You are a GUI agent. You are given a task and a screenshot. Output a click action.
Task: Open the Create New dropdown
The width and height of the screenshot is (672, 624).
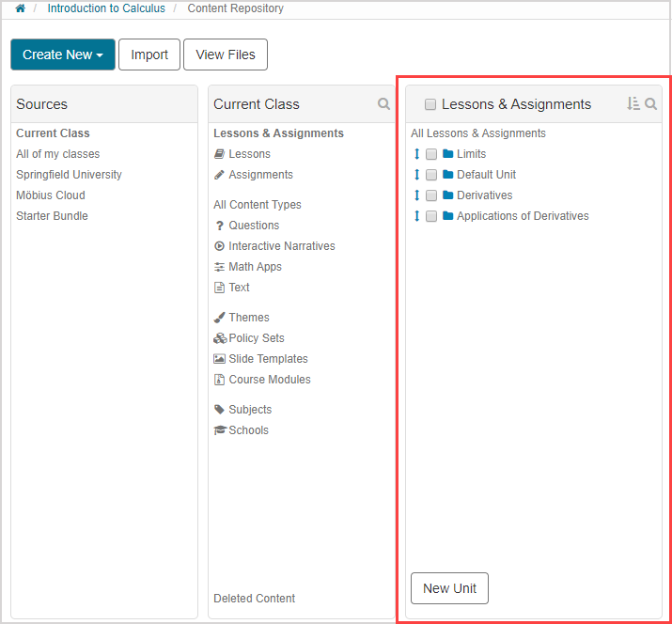click(63, 55)
